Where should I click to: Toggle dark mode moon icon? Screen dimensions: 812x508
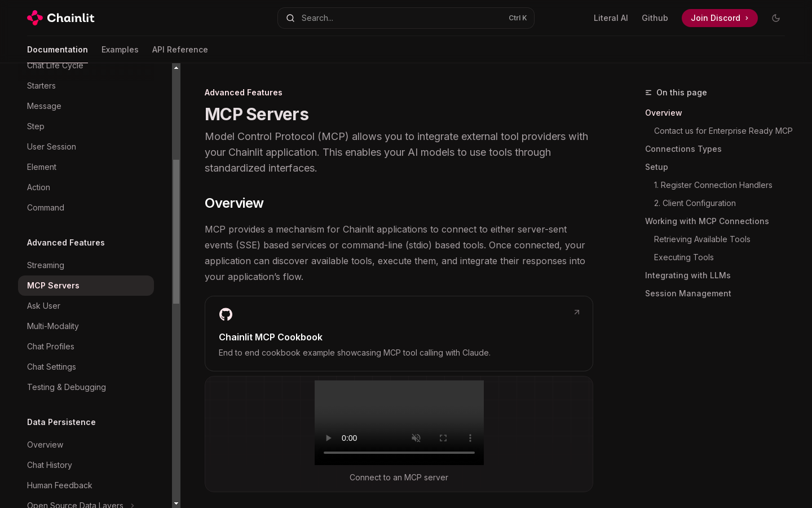click(x=776, y=18)
